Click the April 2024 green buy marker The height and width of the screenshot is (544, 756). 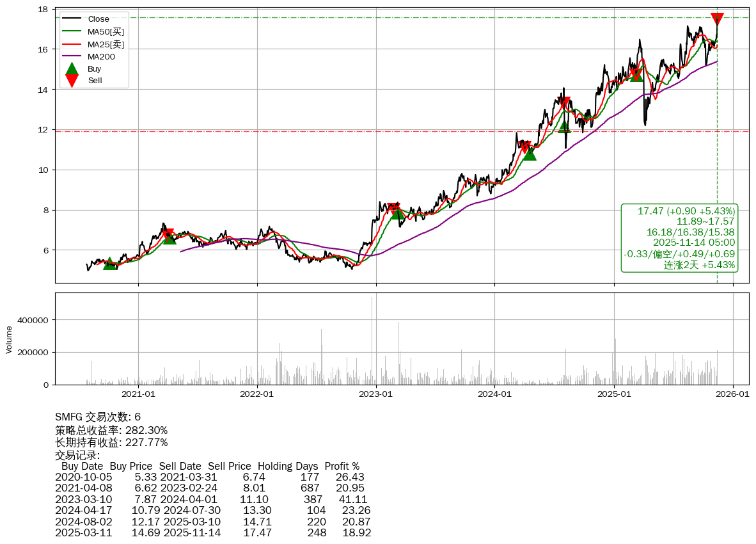click(x=530, y=153)
